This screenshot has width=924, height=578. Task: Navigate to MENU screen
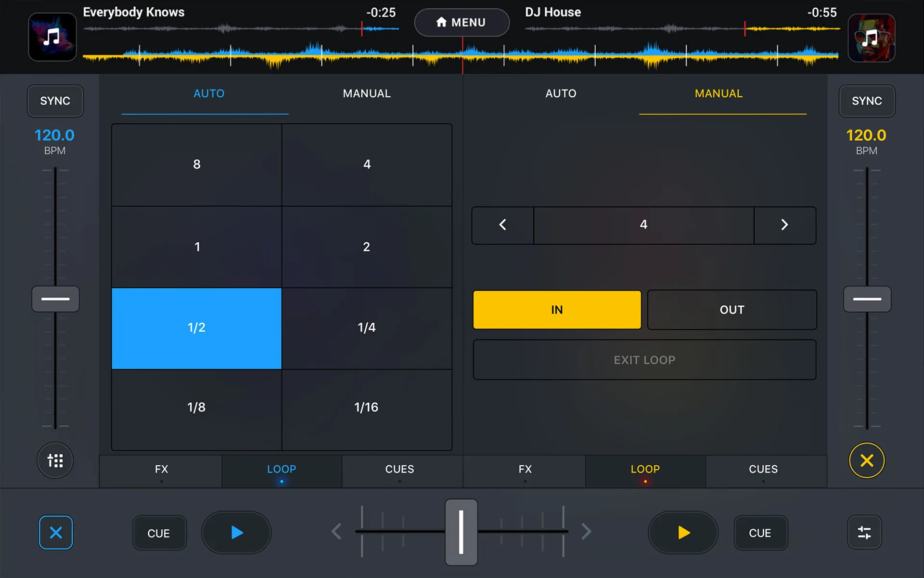click(462, 22)
